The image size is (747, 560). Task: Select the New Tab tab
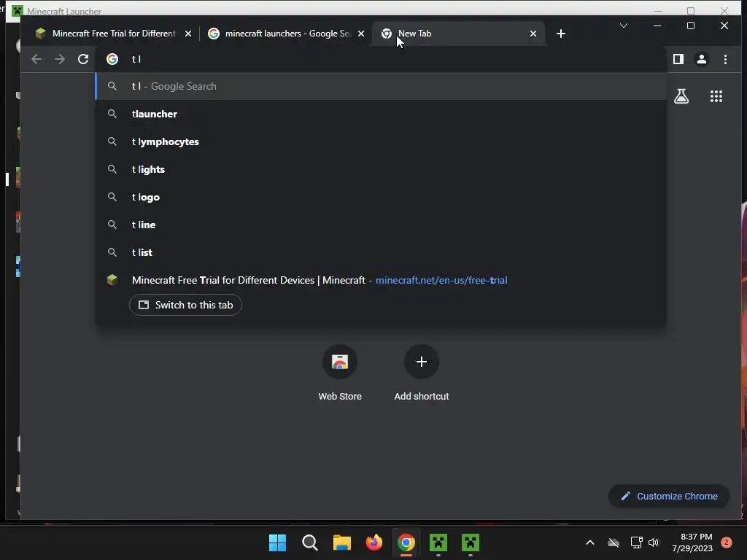pyautogui.click(x=457, y=34)
